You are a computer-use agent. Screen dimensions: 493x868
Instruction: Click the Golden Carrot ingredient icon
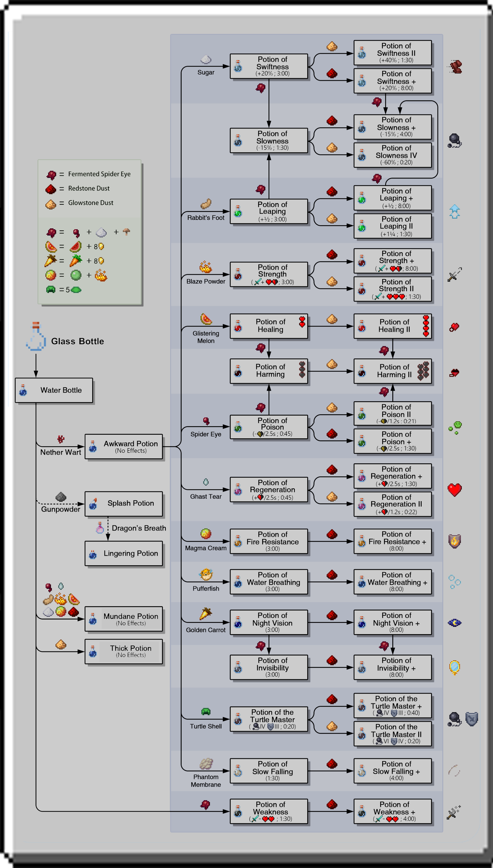pos(205,614)
